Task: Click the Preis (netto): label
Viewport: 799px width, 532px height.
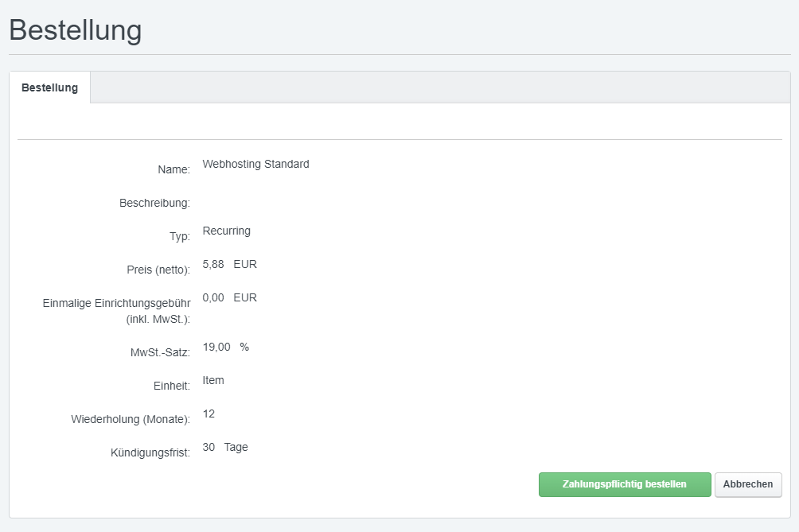Action: [158, 270]
